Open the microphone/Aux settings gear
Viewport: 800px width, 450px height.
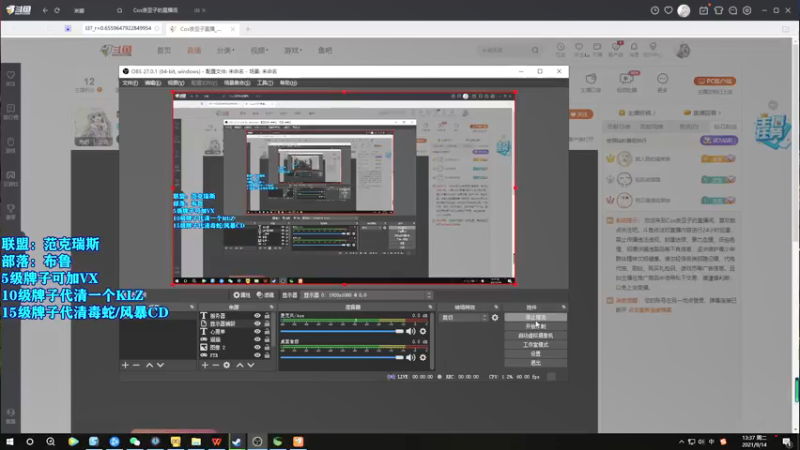click(x=423, y=332)
